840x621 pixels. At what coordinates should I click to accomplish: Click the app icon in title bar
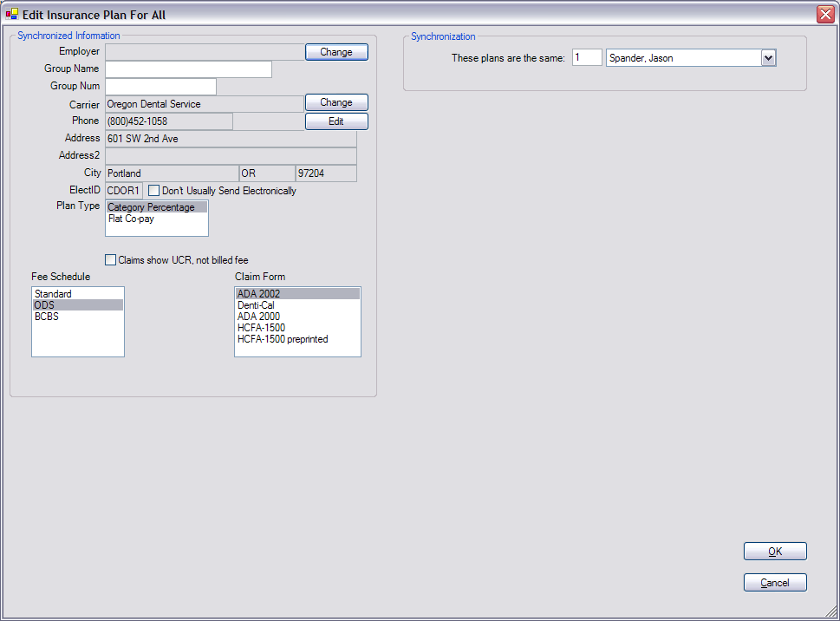click(12, 14)
